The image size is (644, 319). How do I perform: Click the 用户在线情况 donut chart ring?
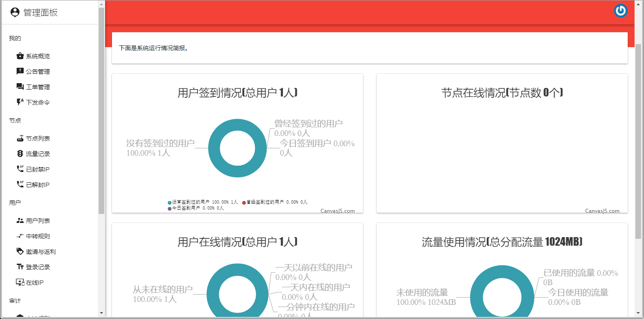[x=213, y=294]
